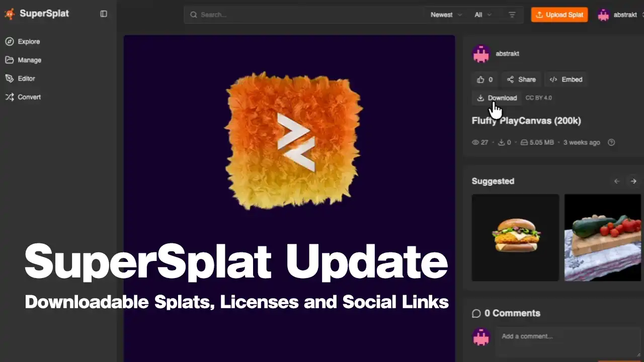Image resolution: width=644 pixels, height=362 pixels.
Task: Download the Fluffy PlayCanvas splat
Action: point(497,98)
